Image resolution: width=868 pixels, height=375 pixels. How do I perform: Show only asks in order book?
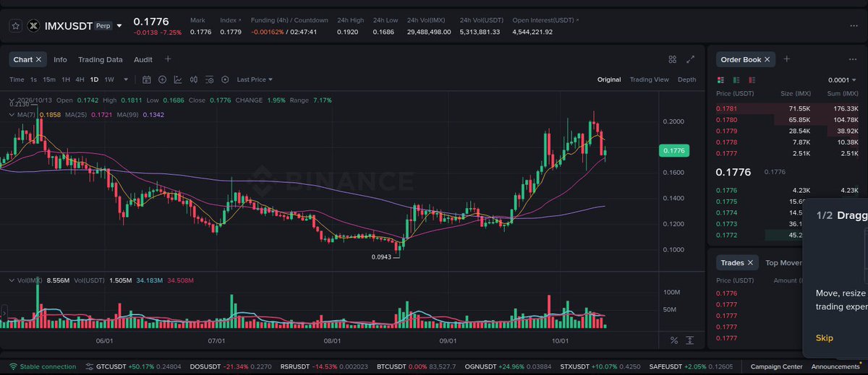752,79
